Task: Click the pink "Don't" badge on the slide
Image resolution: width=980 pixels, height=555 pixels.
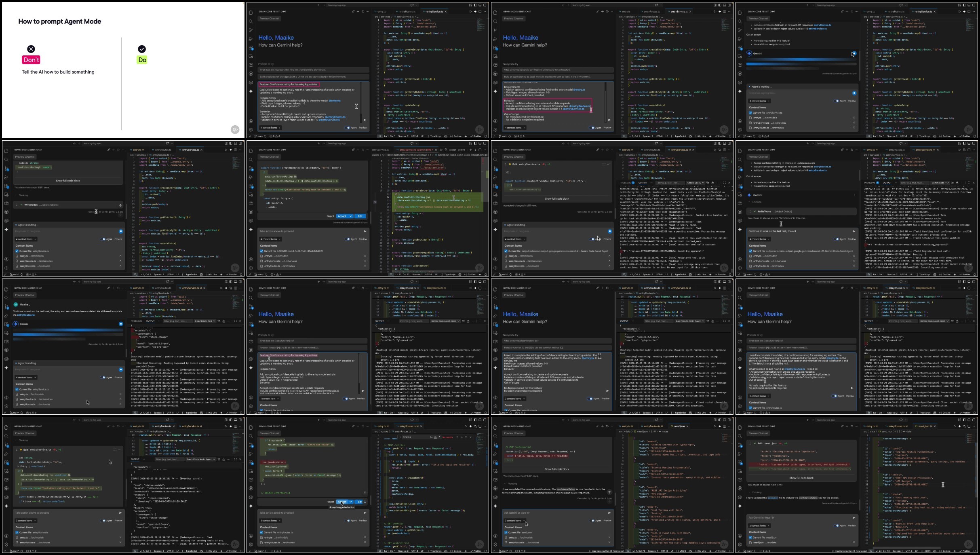Action: click(31, 60)
